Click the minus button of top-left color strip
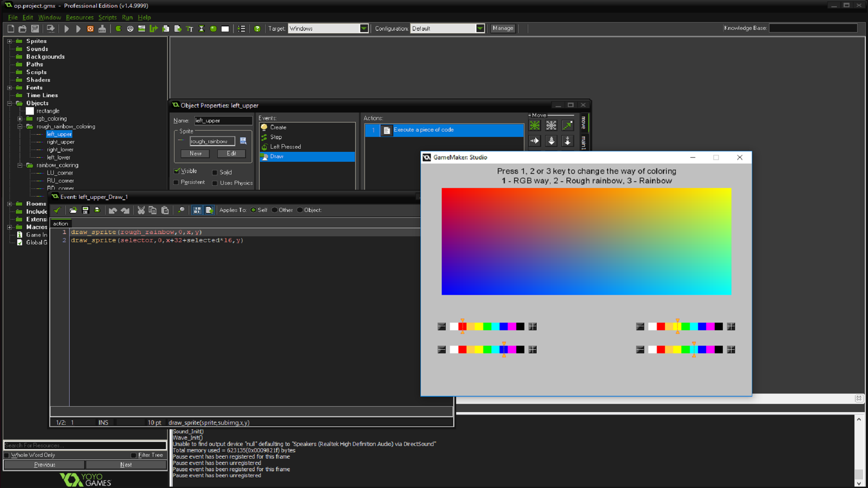 (x=442, y=326)
